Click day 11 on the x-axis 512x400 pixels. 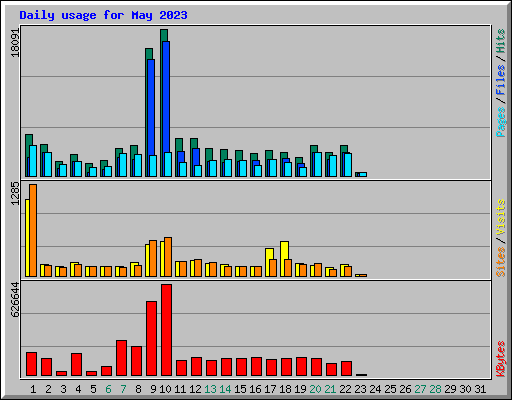tap(180, 389)
